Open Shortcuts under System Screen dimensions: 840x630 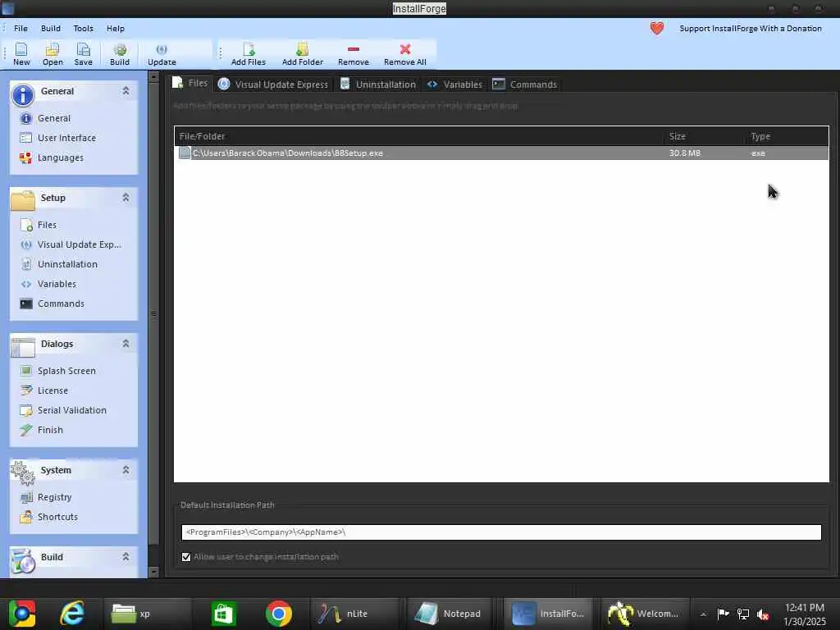coord(48,517)
